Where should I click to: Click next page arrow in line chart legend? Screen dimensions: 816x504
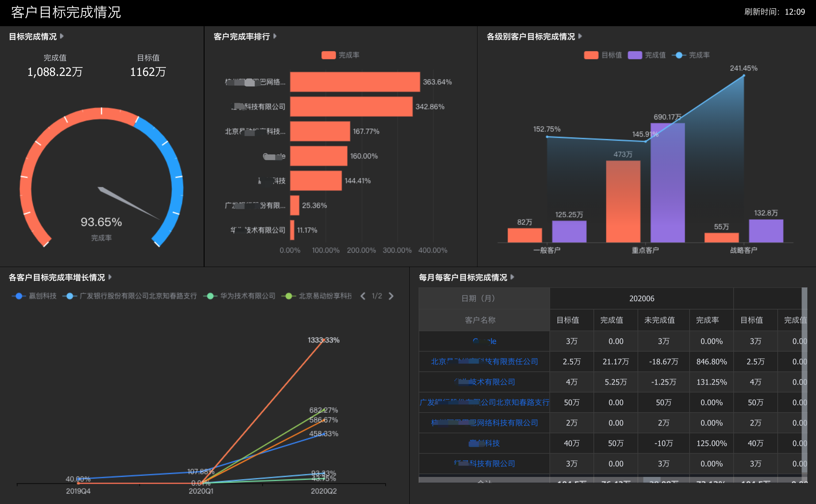click(391, 296)
